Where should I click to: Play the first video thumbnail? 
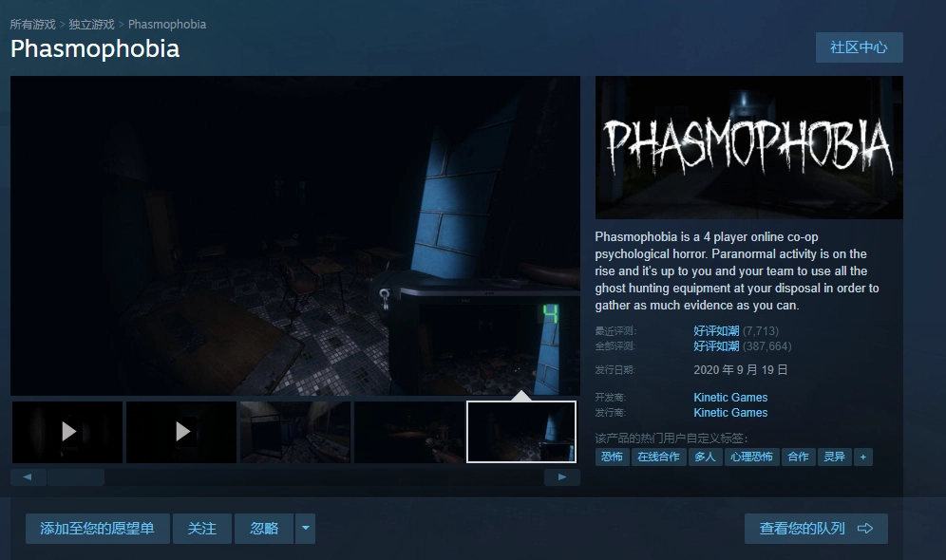point(67,432)
